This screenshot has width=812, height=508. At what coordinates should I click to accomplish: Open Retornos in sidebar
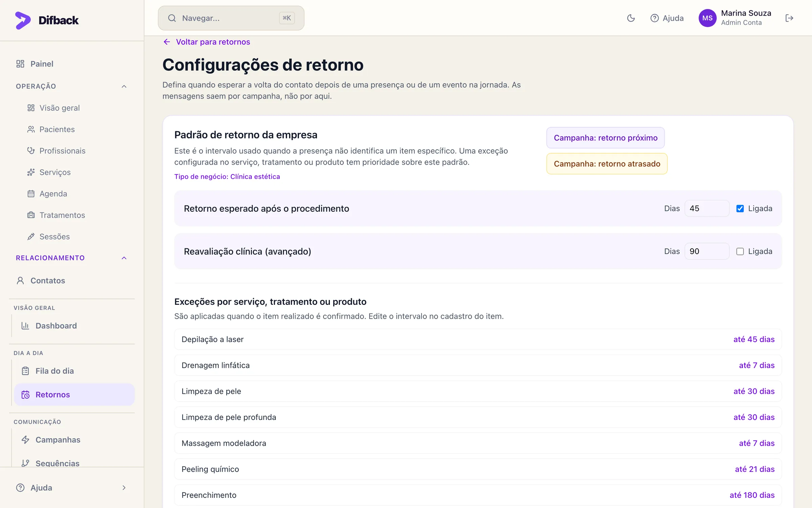pos(74,395)
